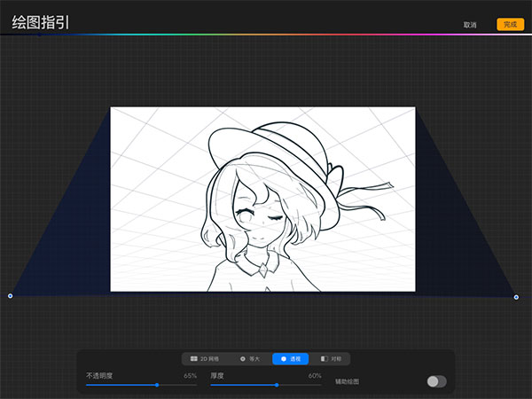
Task: Click the symmetry (对称) half-filled icon
Action: click(x=325, y=359)
